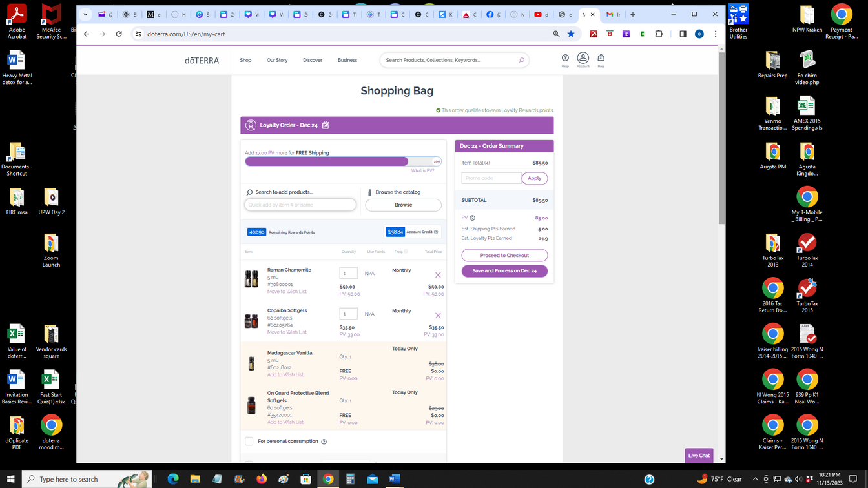
Task: Click the Roman Chamomile product thumbnail
Action: [x=251, y=279]
